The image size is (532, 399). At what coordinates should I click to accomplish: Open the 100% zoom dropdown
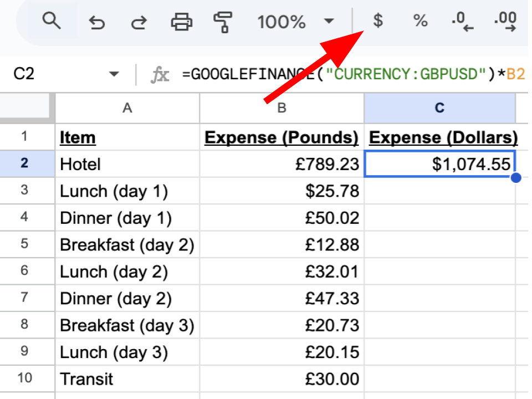click(296, 22)
